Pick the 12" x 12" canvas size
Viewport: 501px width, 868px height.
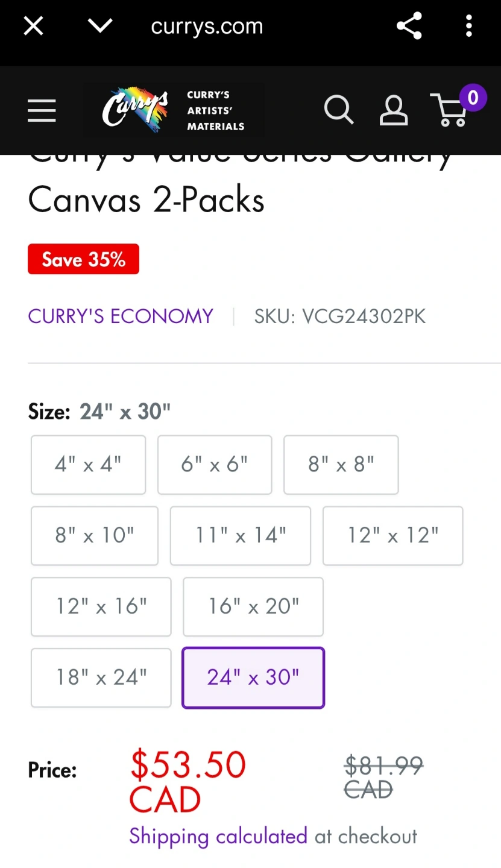[x=393, y=536]
